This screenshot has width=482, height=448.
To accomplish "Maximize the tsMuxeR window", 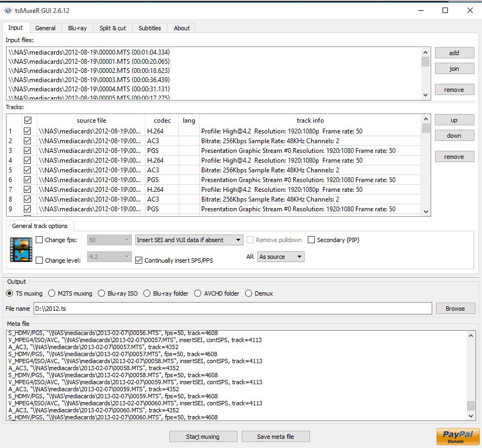I will [x=445, y=10].
